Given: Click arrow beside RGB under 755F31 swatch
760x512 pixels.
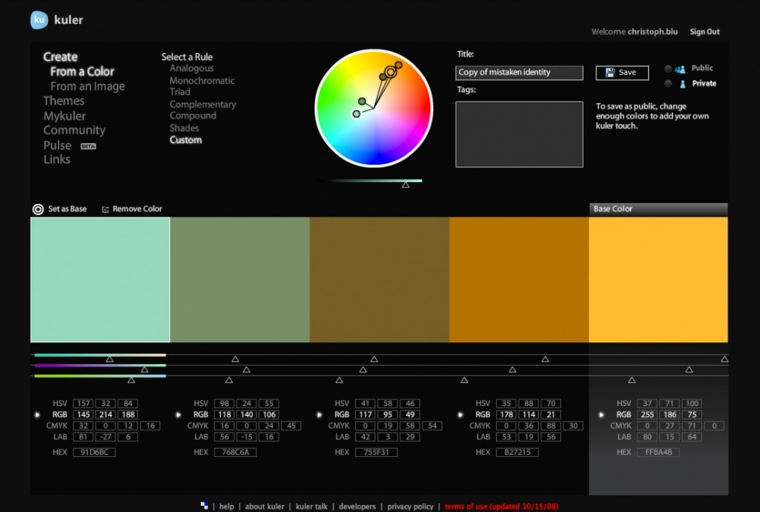Looking at the screenshot, I should point(319,415).
